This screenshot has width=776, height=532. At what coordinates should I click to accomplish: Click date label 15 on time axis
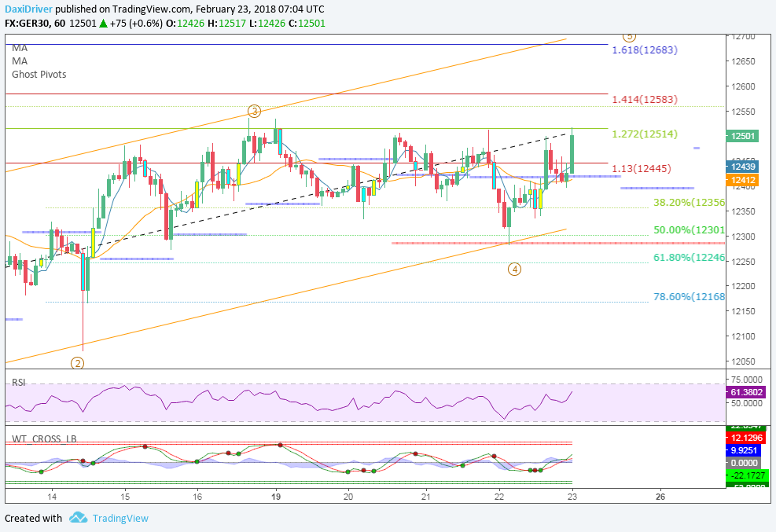coord(125,497)
